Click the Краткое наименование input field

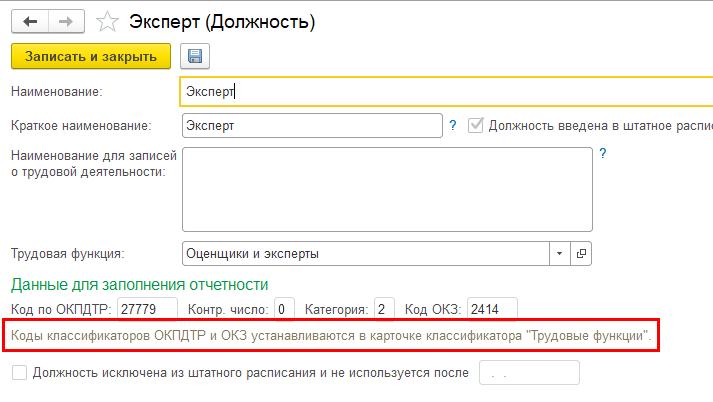pyautogui.click(x=312, y=126)
